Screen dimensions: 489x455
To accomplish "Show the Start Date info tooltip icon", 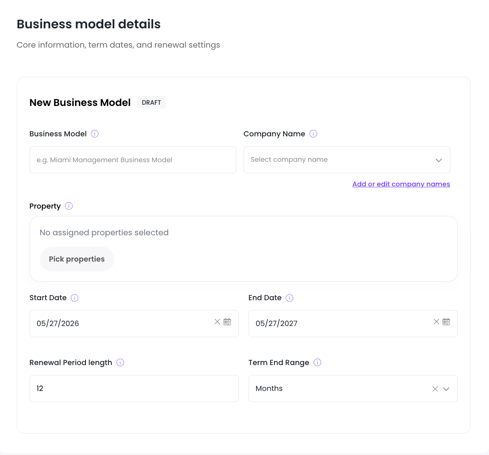I will pyautogui.click(x=75, y=298).
